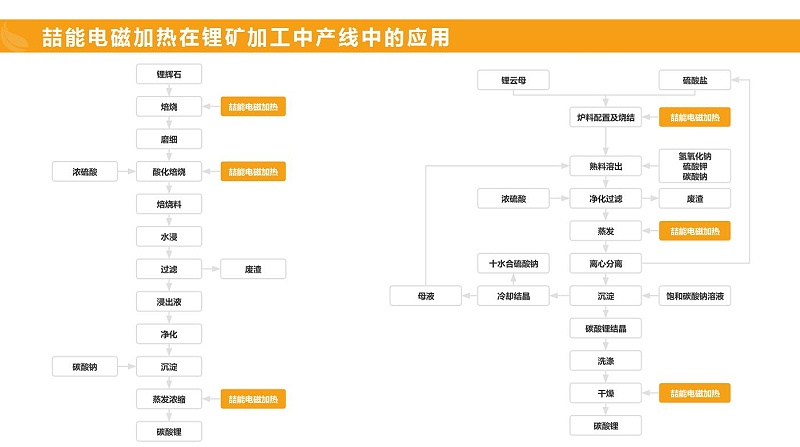800x447 pixels.
Task: Select the 离心分离 box
Action: [605, 264]
